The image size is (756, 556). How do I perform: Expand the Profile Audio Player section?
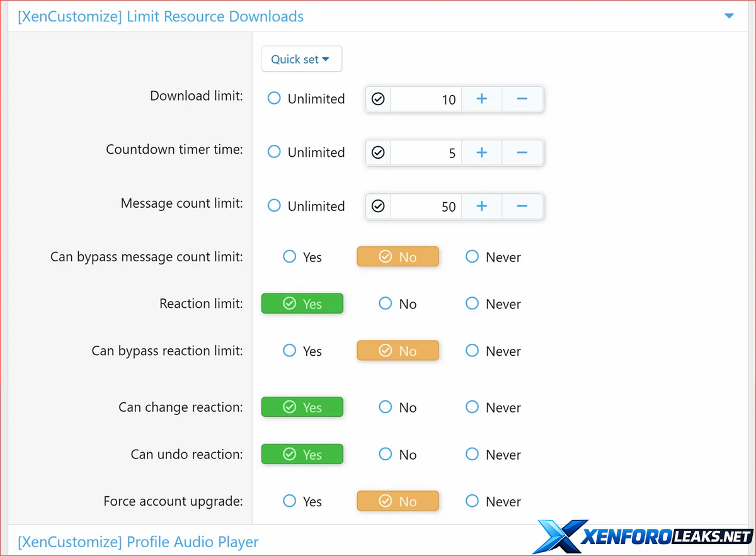138,542
